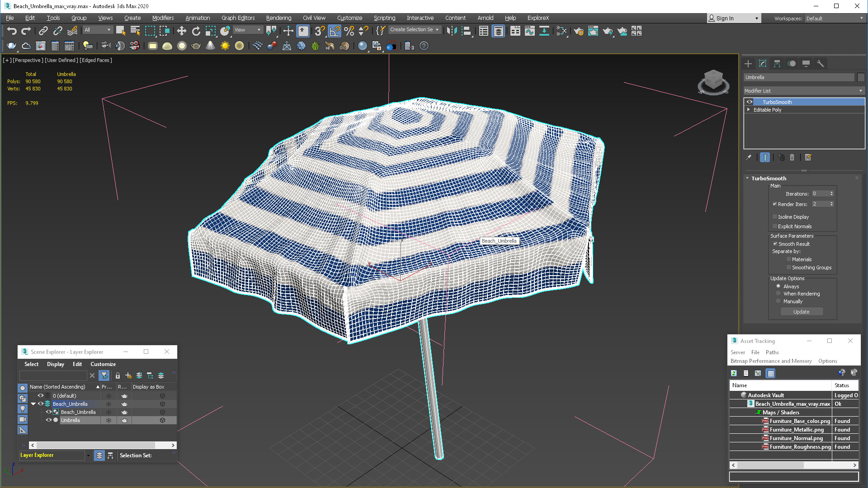
Task: Toggle the Percent Snap tool
Action: point(349,31)
